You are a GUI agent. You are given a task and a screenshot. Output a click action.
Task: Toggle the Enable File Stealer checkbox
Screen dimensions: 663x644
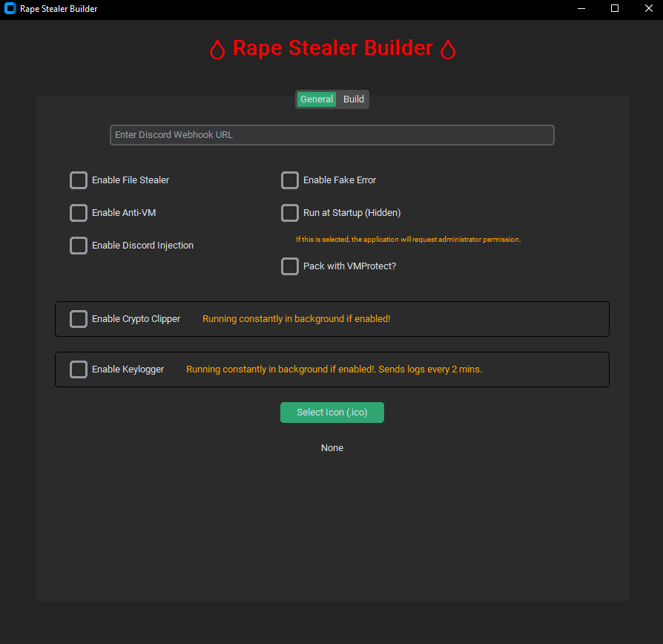coord(79,180)
